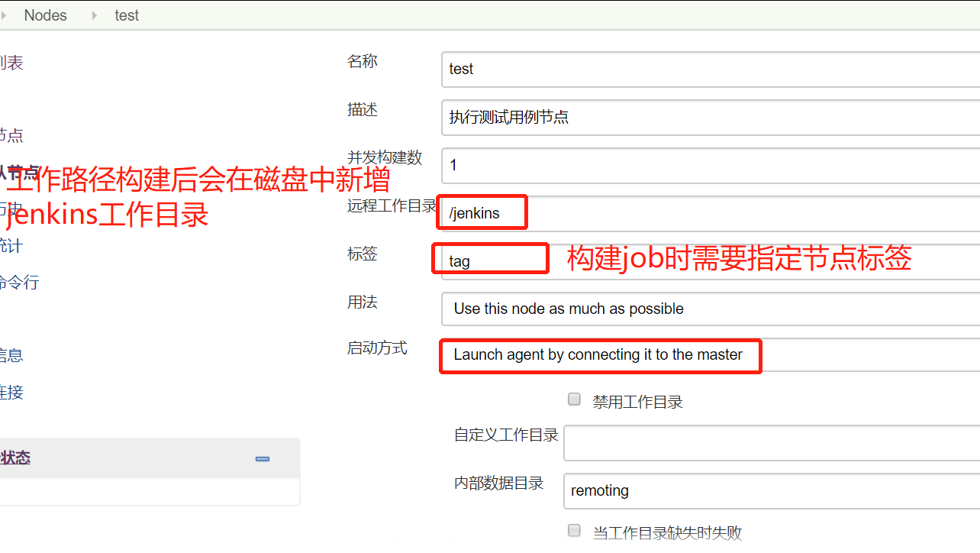Select the 连接 sidebar item
Image resolution: width=980 pixels, height=553 pixels.
[11, 393]
